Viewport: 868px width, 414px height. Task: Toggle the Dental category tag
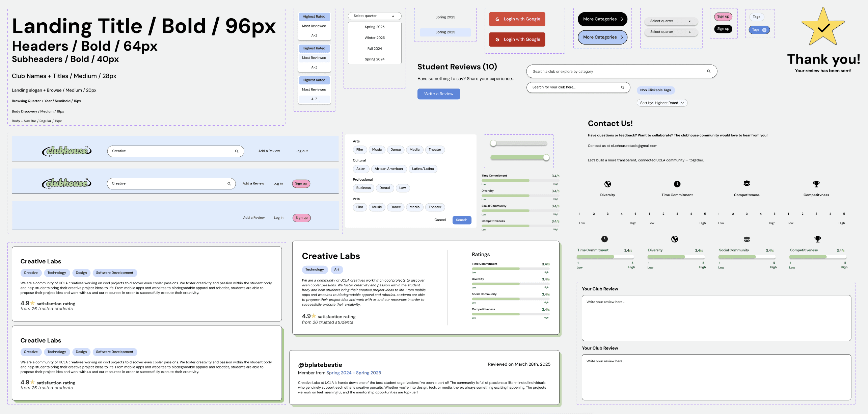tap(384, 188)
